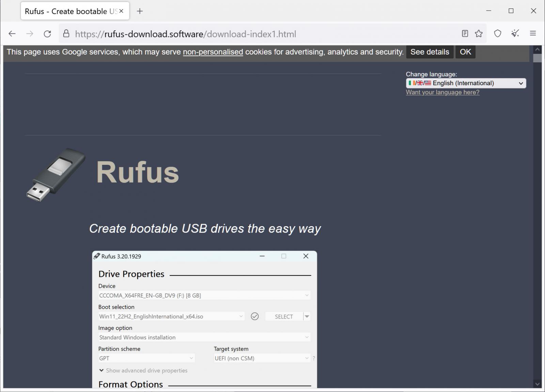Viewport: 545px width, 392px height.
Task: Click the Rufus heading text
Action: pyautogui.click(x=138, y=172)
